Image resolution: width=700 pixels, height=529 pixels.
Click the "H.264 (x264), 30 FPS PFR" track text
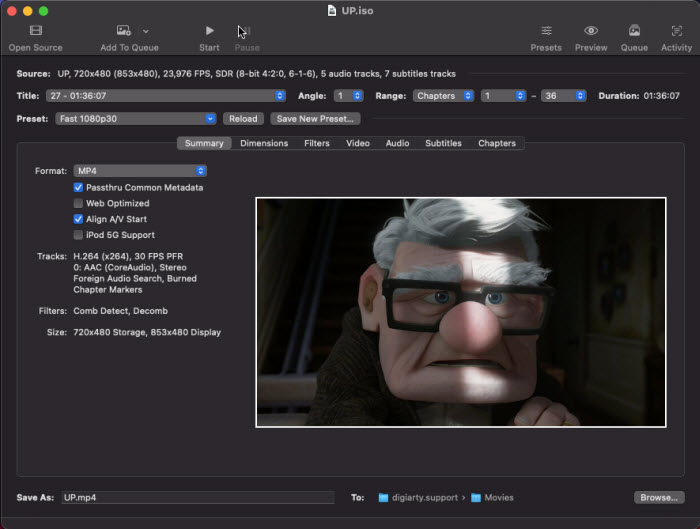tap(128, 256)
